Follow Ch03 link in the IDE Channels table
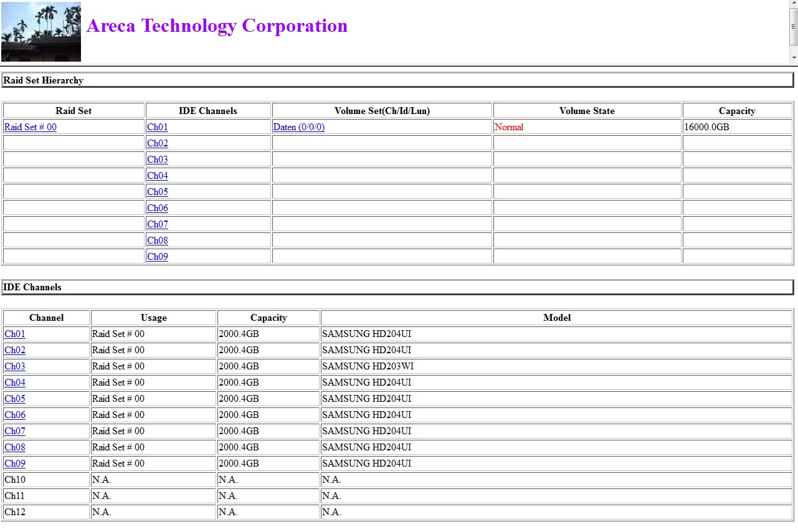Screen dimensions: 798x532 (15, 366)
